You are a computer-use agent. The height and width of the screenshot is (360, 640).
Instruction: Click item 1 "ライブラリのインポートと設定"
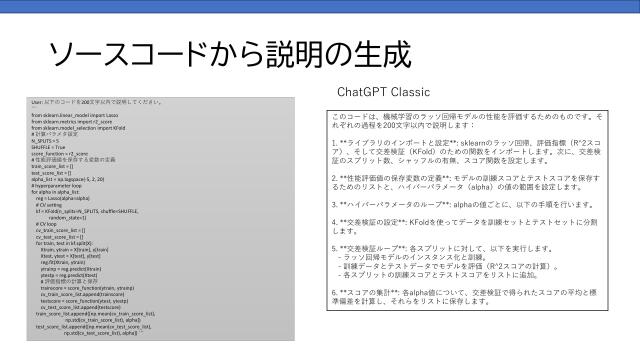pyautogui.click(x=466, y=152)
